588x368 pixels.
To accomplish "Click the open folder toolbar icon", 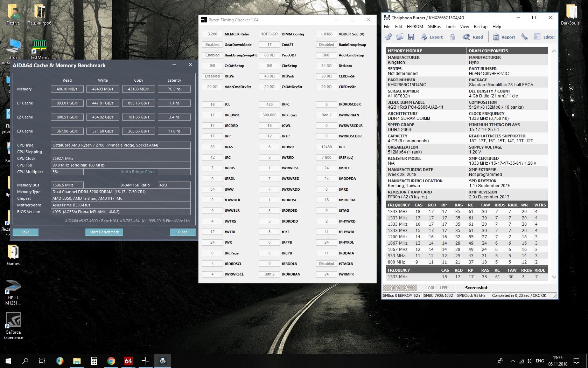I will [x=400, y=37].
